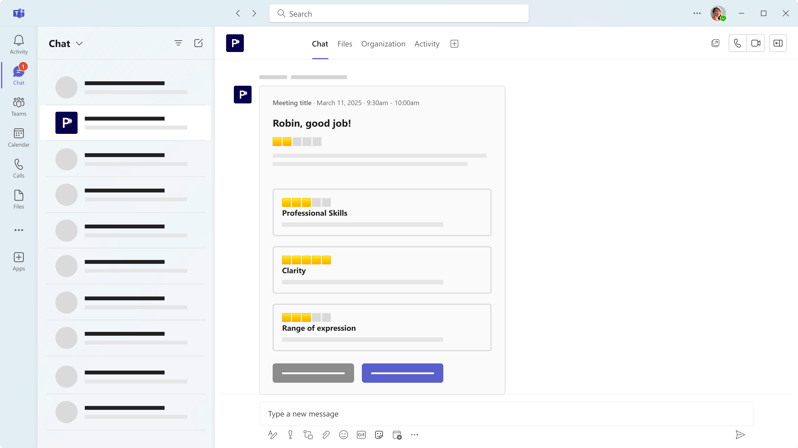Open the GIF picker
This screenshot has height=448, width=798.
click(361, 435)
